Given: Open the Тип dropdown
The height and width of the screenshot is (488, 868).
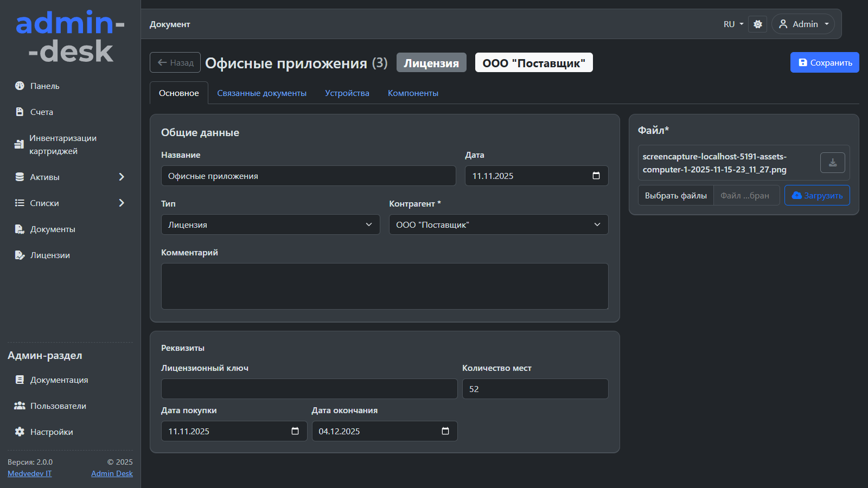Looking at the screenshot, I should (x=270, y=224).
